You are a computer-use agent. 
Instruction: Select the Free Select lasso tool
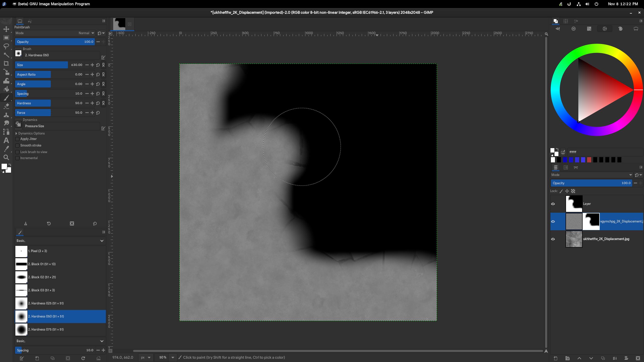[x=6, y=46]
